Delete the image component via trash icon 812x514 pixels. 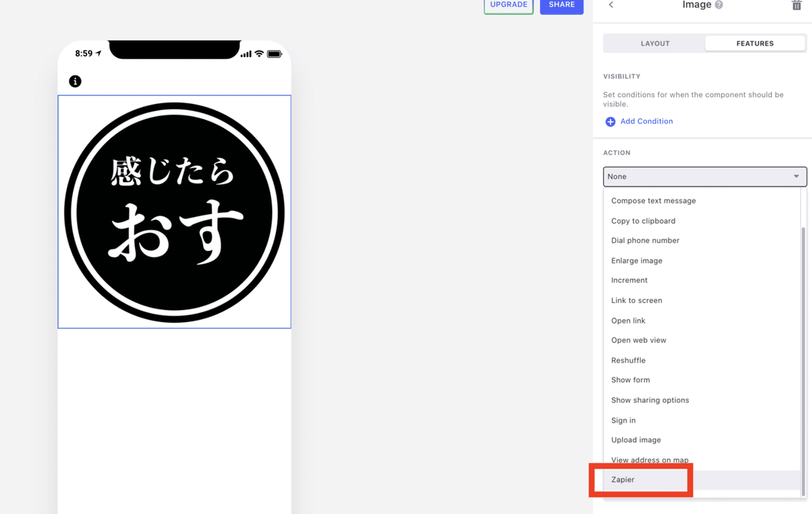point(796,5)
